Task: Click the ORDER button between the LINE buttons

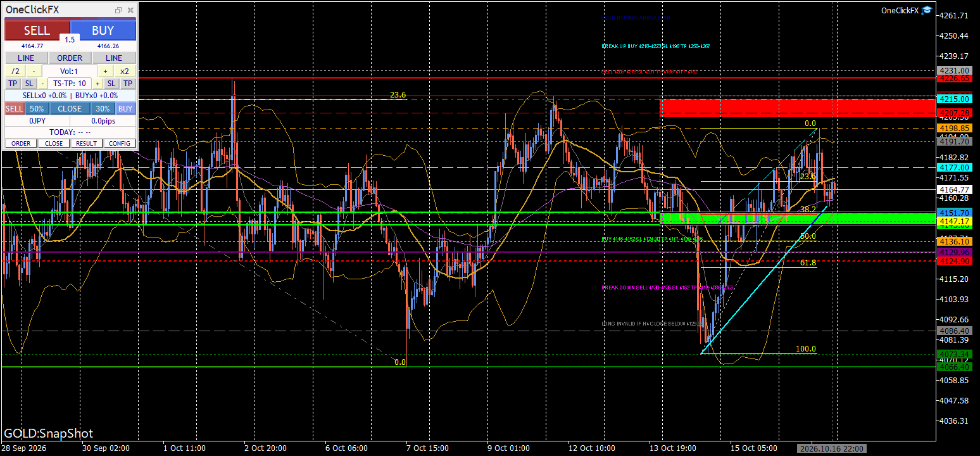Action: 70,58
